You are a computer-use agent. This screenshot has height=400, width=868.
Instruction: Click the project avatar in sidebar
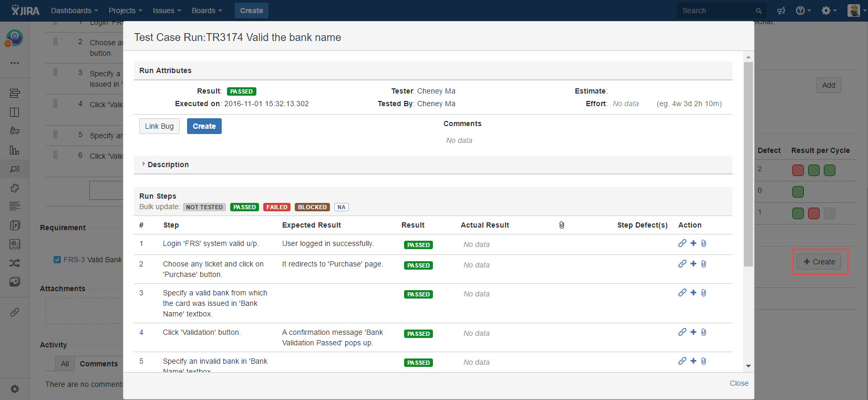tap(14, 38)
